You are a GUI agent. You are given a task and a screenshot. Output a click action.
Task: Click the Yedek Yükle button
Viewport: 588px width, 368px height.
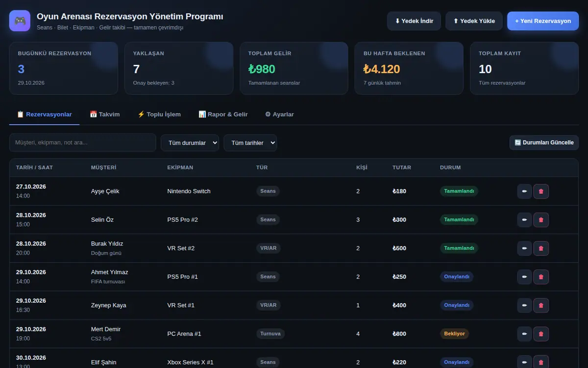474,21
